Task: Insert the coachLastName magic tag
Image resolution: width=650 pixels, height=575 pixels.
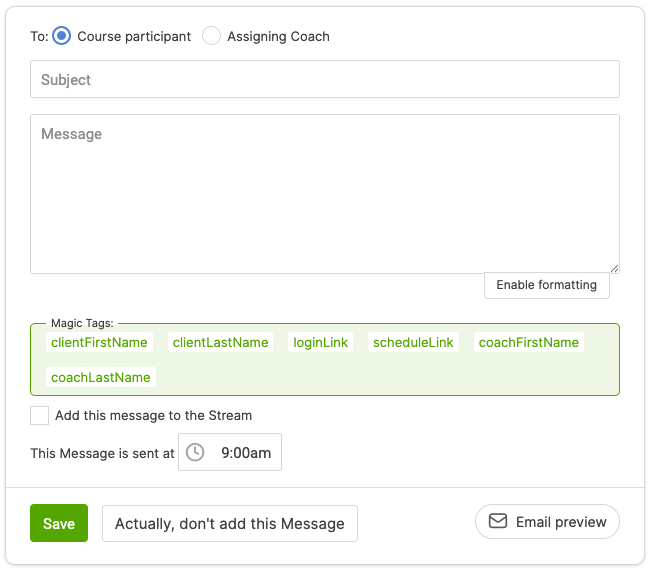Action: (x=101, y=377)
